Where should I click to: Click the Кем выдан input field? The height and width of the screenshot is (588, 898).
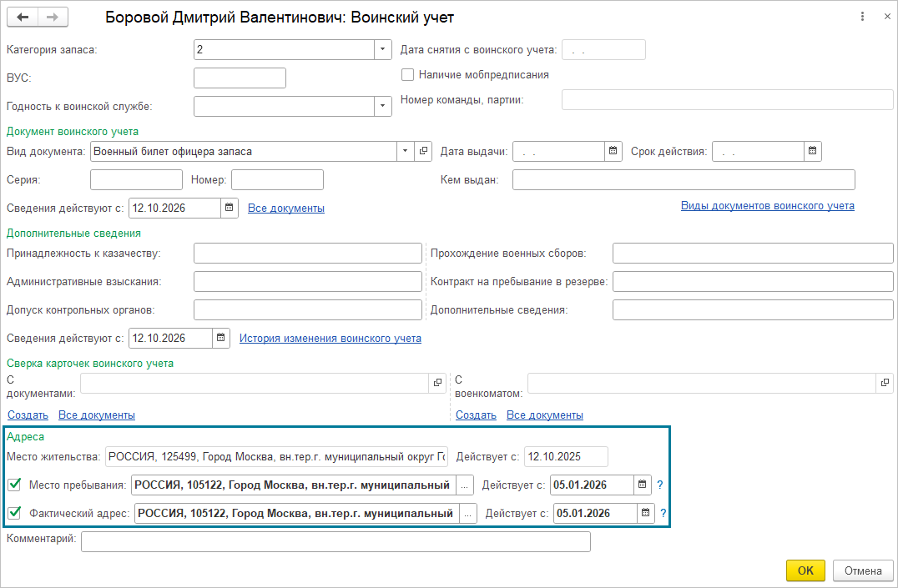tap(684, 180)
